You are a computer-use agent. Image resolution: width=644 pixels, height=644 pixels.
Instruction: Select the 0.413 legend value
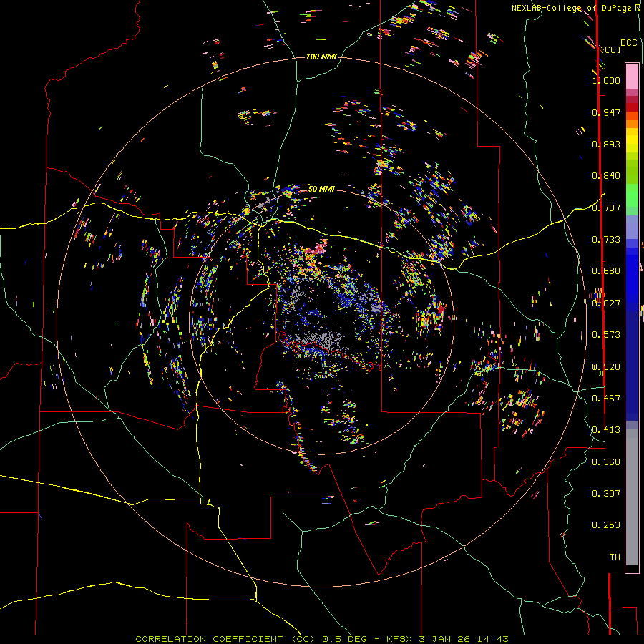click(606, 430)
